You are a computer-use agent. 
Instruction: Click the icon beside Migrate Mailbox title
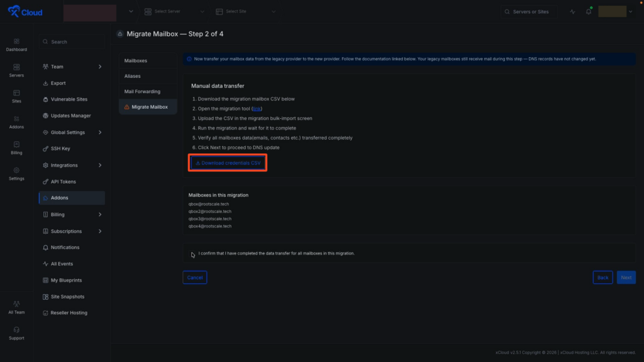[x=120, y=34]
